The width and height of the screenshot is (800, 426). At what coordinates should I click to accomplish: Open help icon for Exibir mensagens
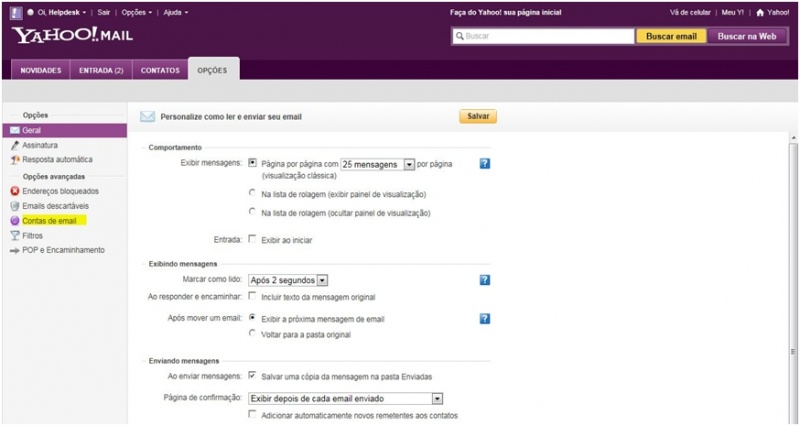tap(485, 164)
